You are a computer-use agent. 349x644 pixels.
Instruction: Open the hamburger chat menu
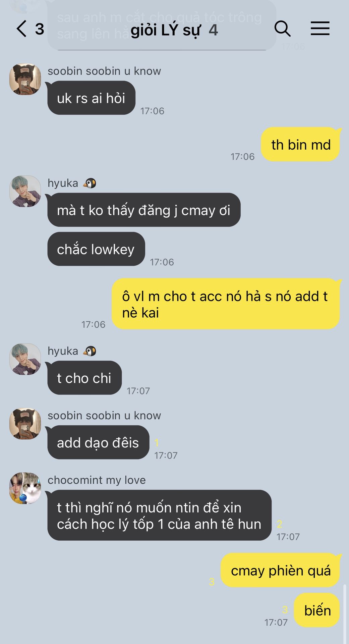[320, 29]
